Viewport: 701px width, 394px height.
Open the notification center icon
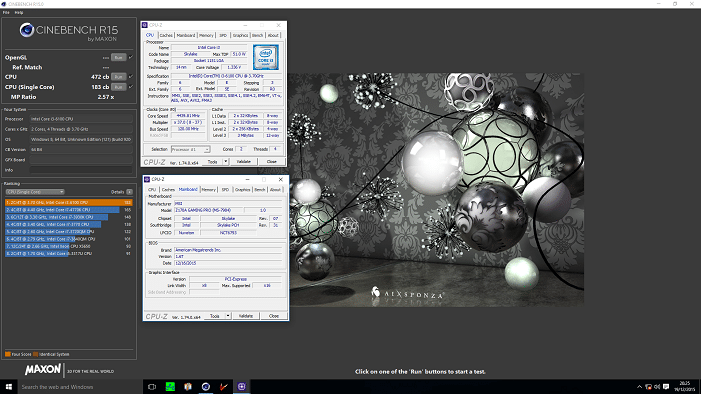(x=666, y=387)
